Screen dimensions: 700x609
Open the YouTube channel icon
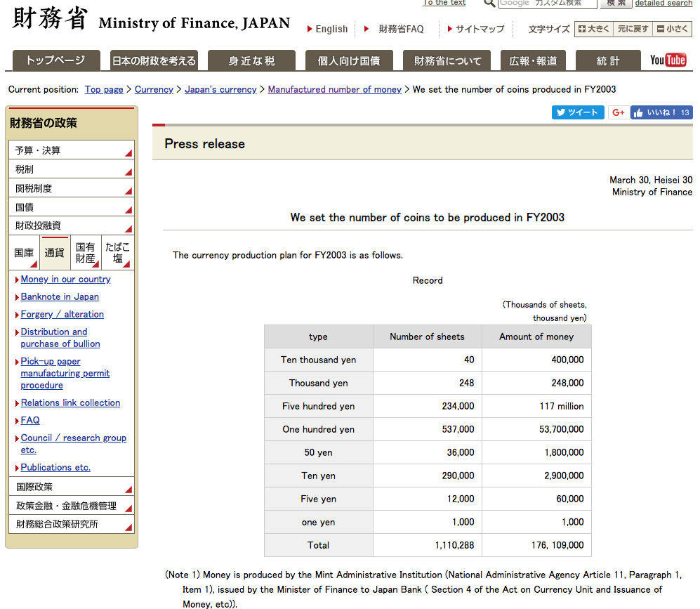[668, 60]
